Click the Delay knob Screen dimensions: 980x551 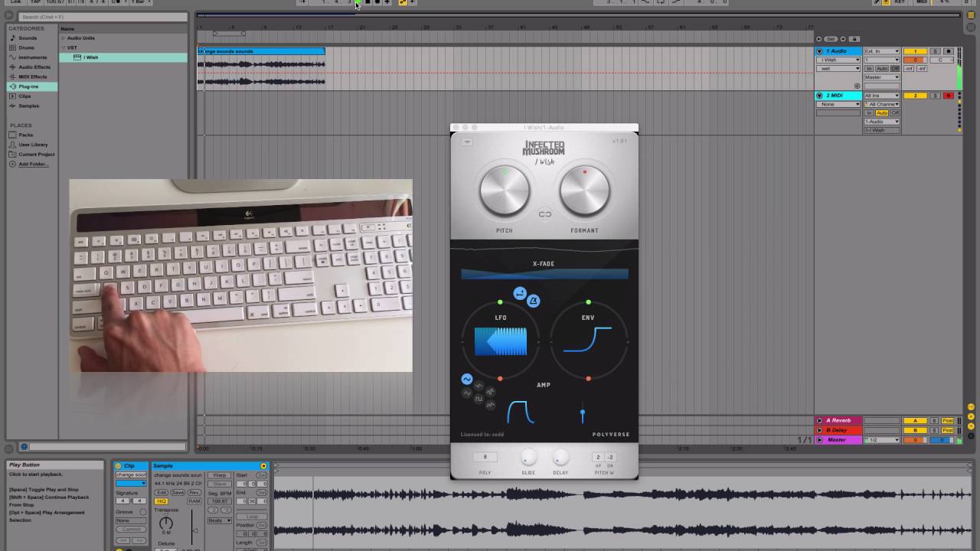pyautogui.click(x=560, y=458)
